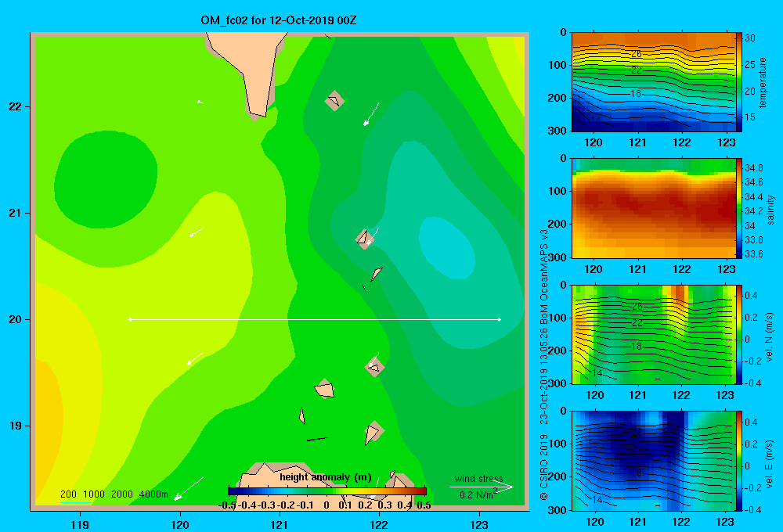The width and height of the screenshot is (783, 532).
Task: Open the northward velocity section panel
Action: [653, 334]
